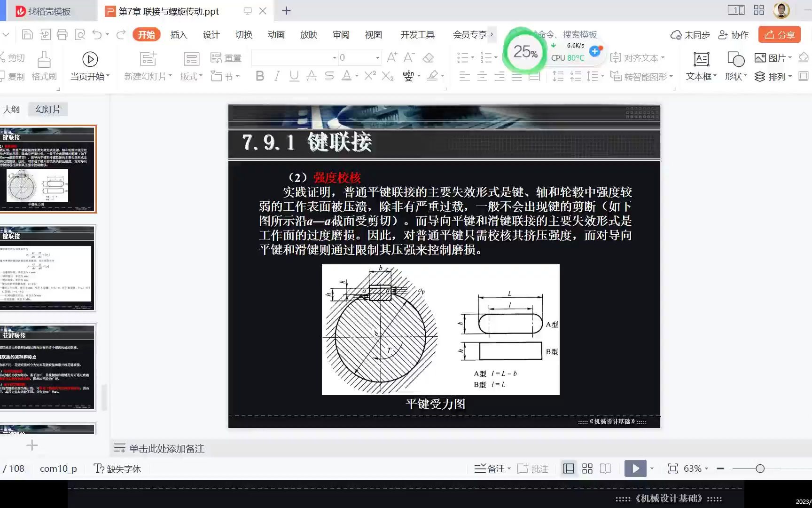Open the font size dropdown
The image size is (812, 508).
(377, 58)
